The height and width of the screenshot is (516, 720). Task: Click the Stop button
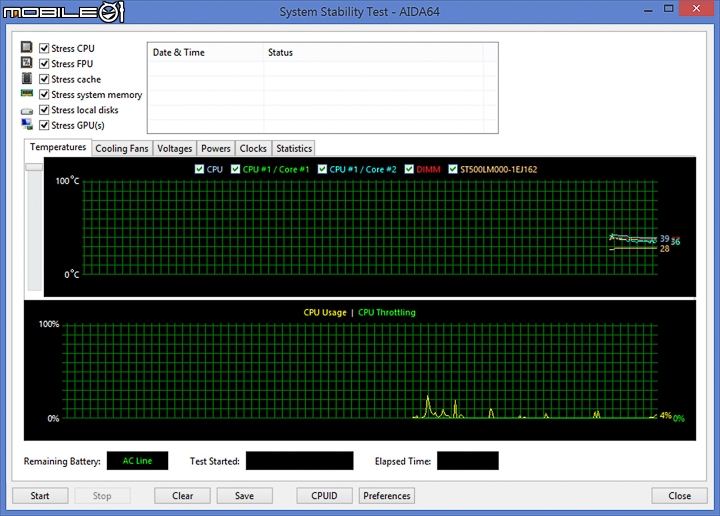coord(102,496)
